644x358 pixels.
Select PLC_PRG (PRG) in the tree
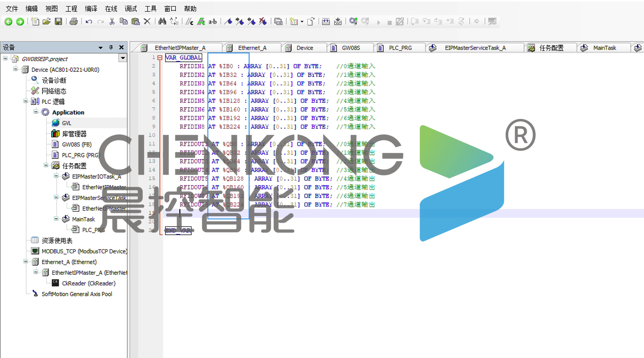tap(81, 155)
